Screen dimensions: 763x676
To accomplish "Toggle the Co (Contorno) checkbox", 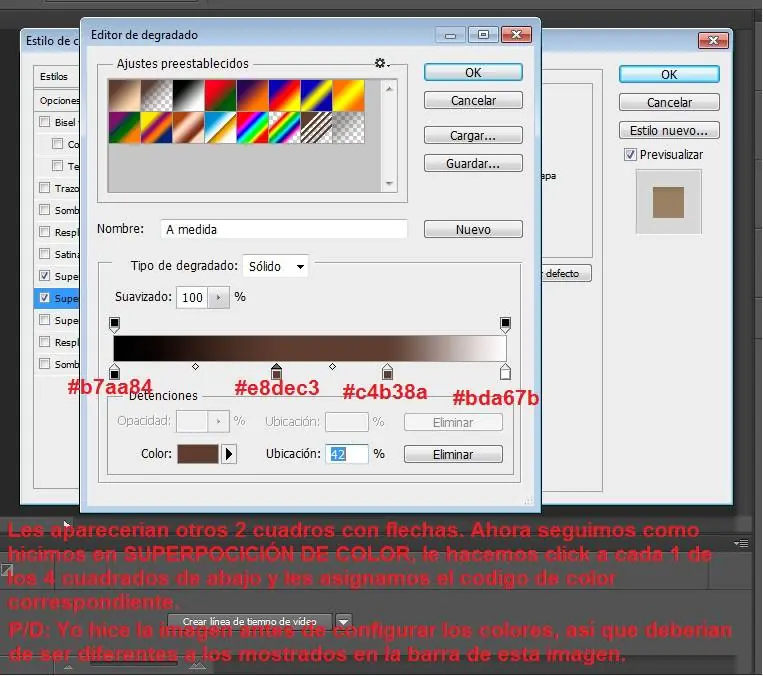I will (x=57, y=144).
